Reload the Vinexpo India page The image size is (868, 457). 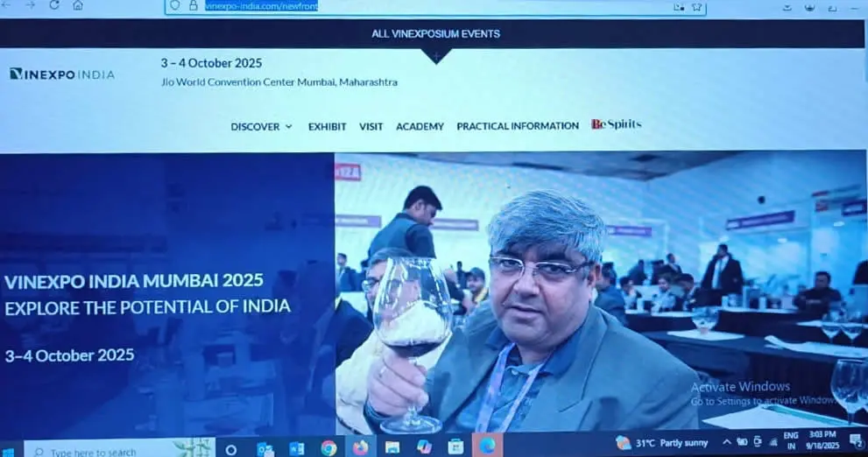click(54, 5)
